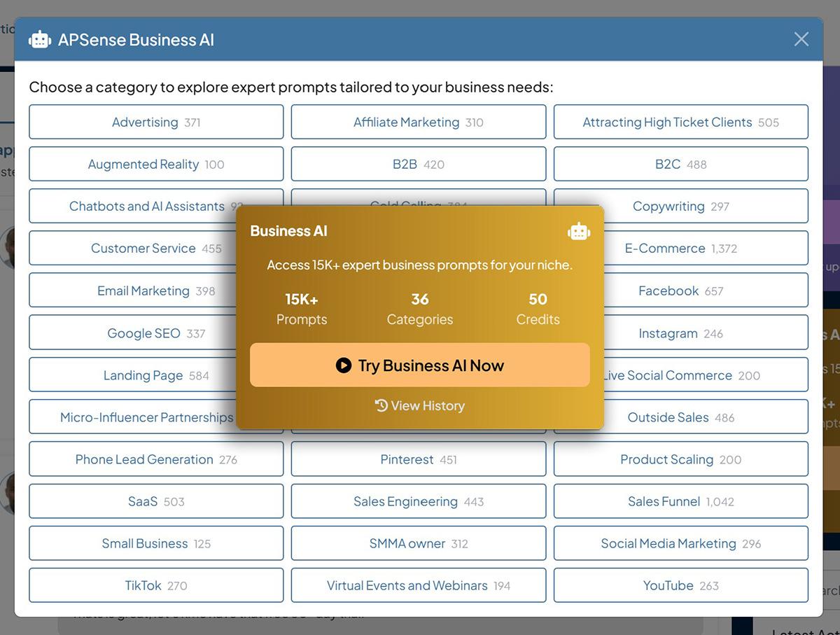Click the robot icon on the gold card
The image size is (840, 635).
pos(578,231)
